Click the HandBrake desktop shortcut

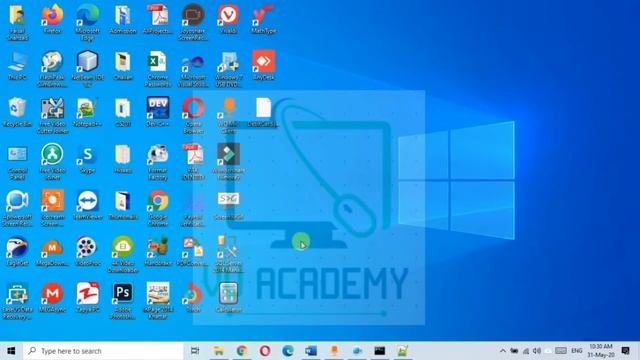(158, 252)
